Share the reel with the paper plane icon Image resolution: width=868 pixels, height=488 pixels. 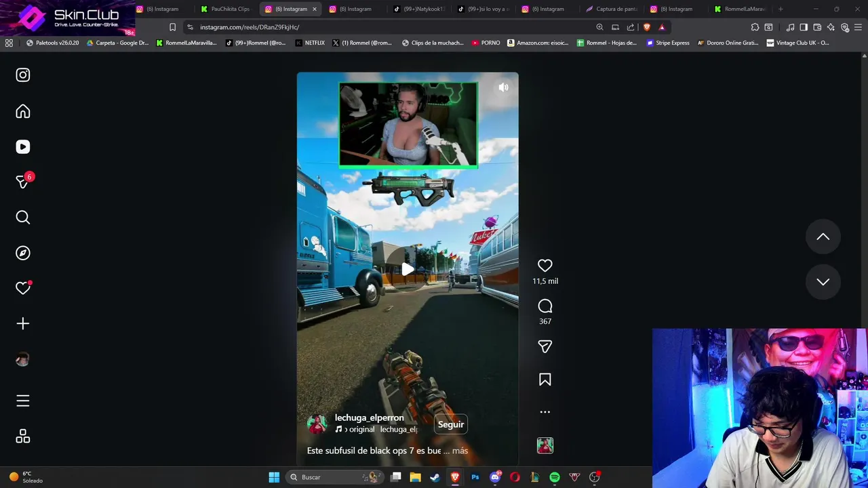tap(545, 346)
